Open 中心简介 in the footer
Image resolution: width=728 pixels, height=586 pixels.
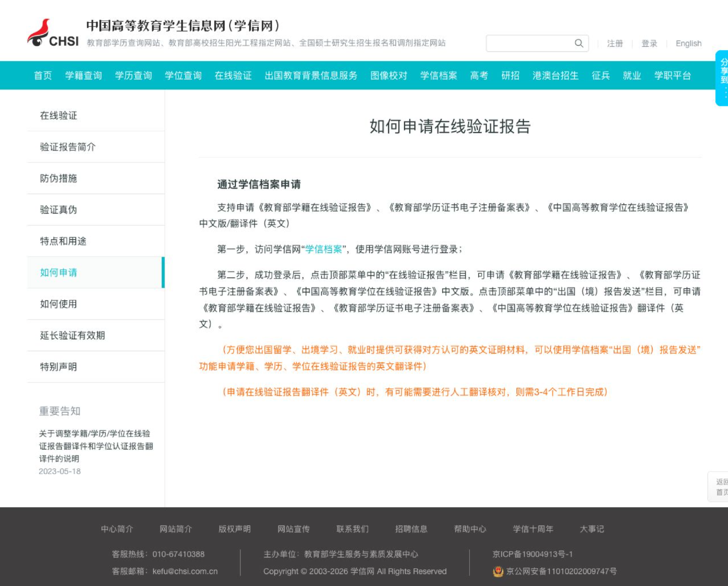coord(117,529)
